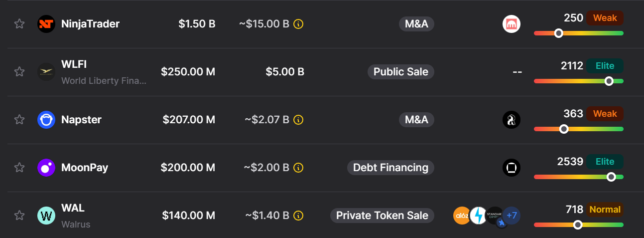
Task: Click the MoonPay purple logo
Action: 46,168
